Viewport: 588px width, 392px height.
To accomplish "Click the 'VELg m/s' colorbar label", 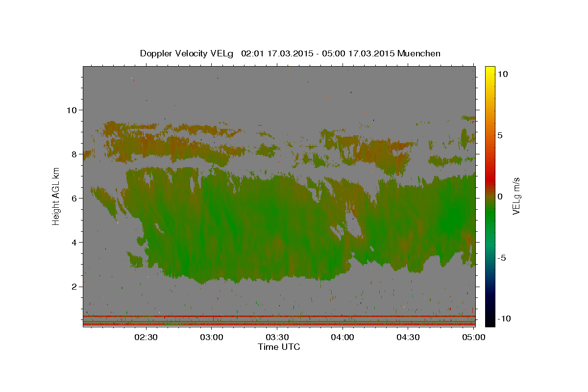I will (x=516, y=196).
